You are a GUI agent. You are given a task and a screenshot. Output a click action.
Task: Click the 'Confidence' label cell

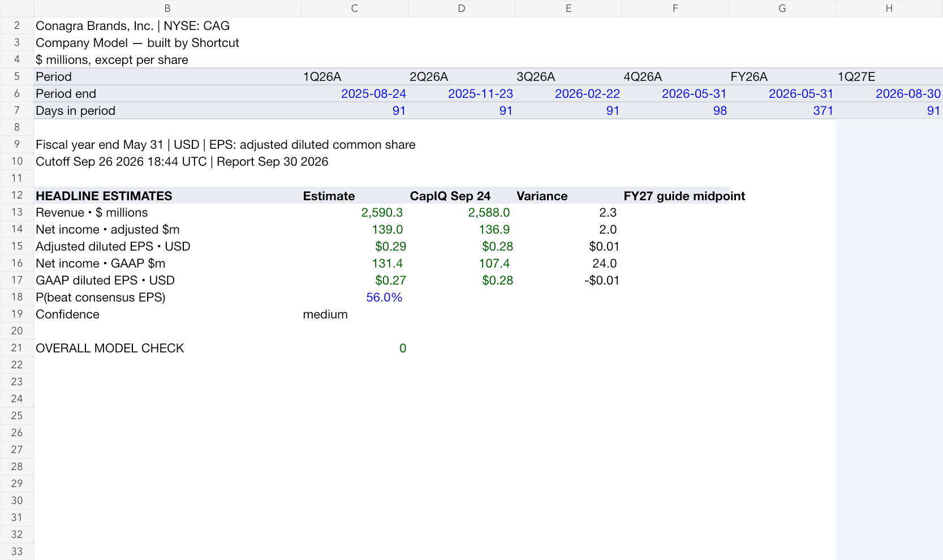(x=167, y=315)
